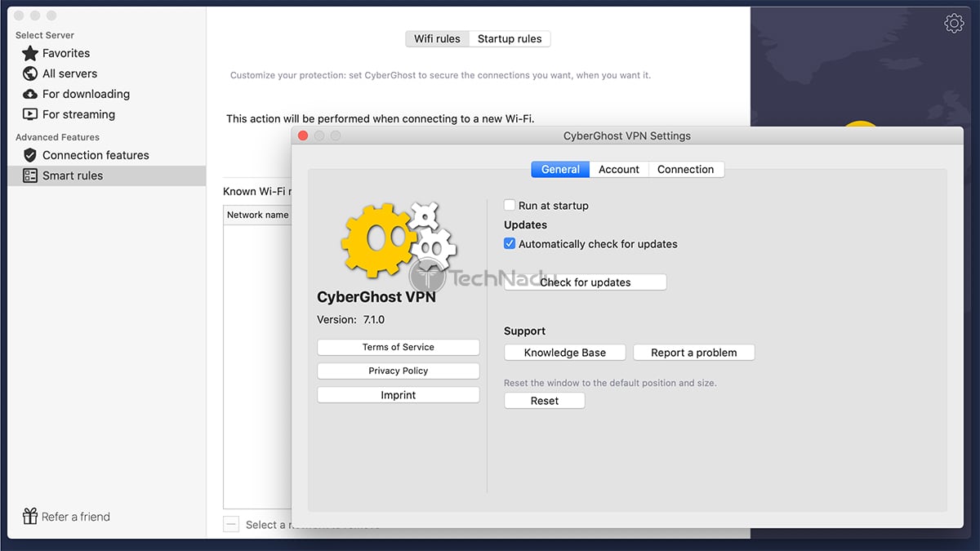Open the Account settings tab
Viewport: 980px width, 551px height.
619,169
